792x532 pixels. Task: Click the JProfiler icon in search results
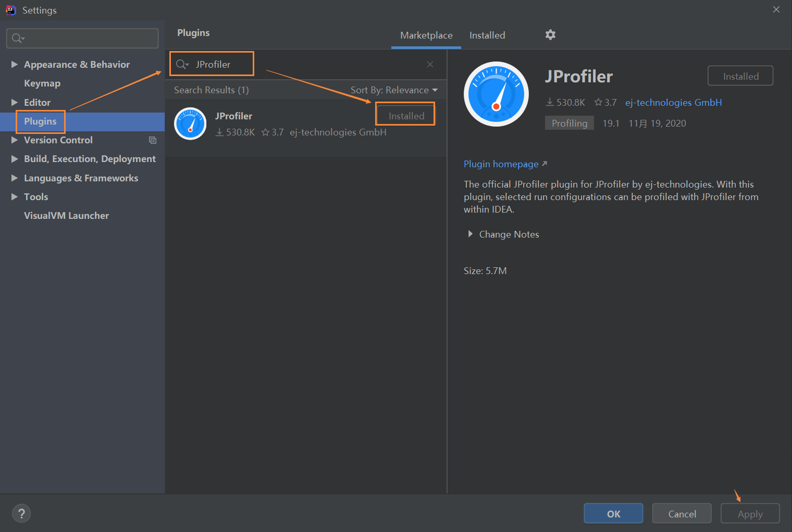190,124
